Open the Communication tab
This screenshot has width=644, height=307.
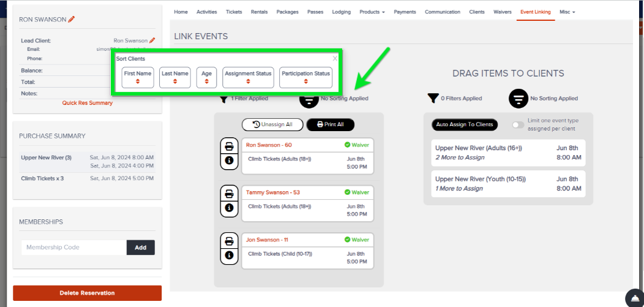443,12
